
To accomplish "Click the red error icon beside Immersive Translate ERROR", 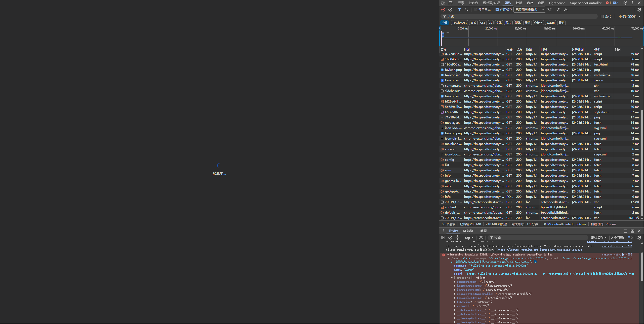I will (x=444, y=255).
